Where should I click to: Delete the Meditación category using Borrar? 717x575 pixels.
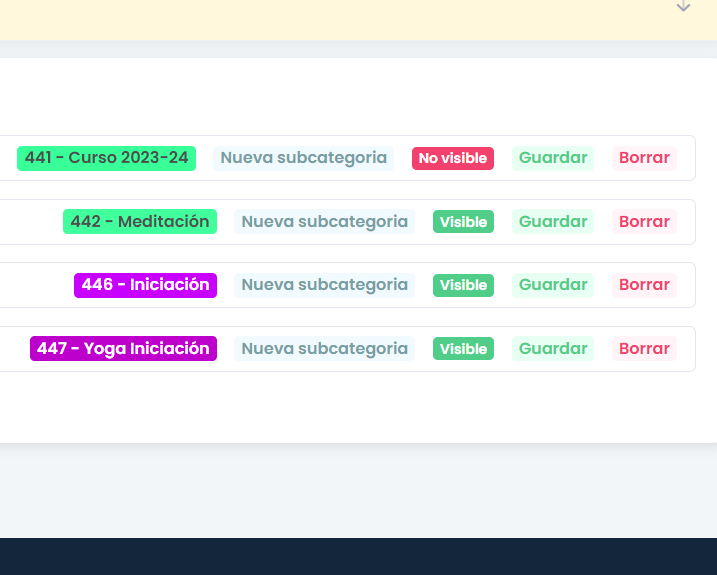click(644, 222)
